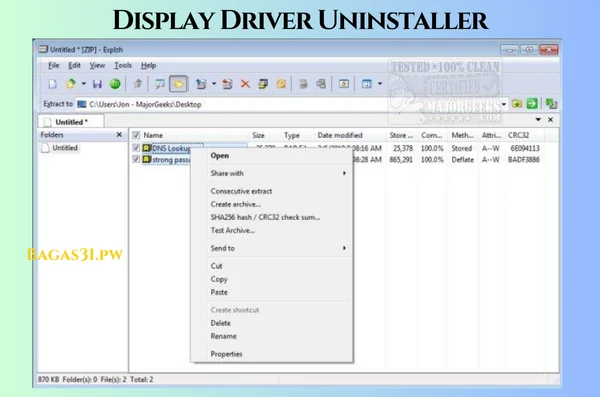
Task: Open the File menu
Action: 54,65
